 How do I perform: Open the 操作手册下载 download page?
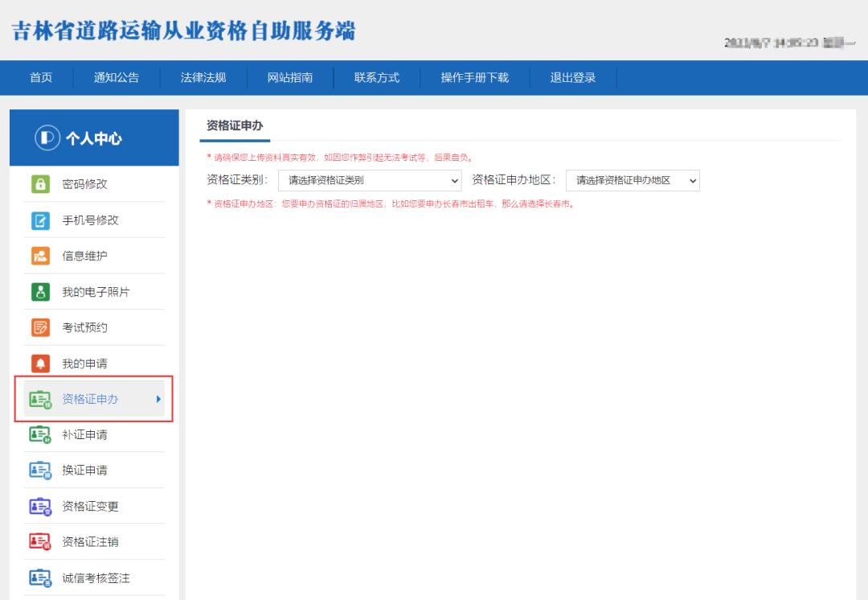click(475, 78)
